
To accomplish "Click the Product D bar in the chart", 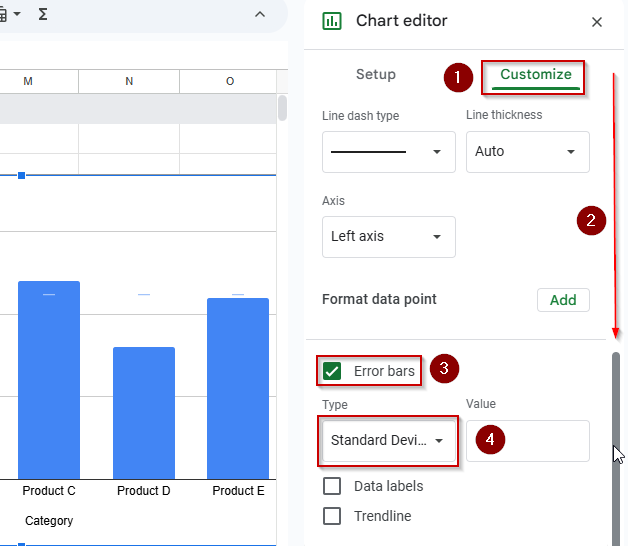I will click(144, 413).
